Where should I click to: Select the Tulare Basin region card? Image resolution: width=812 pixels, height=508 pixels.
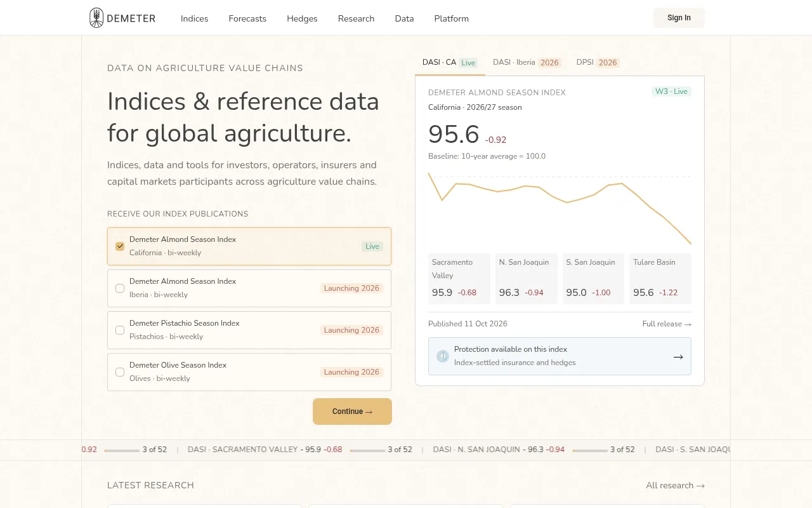[x=660, y=279]
